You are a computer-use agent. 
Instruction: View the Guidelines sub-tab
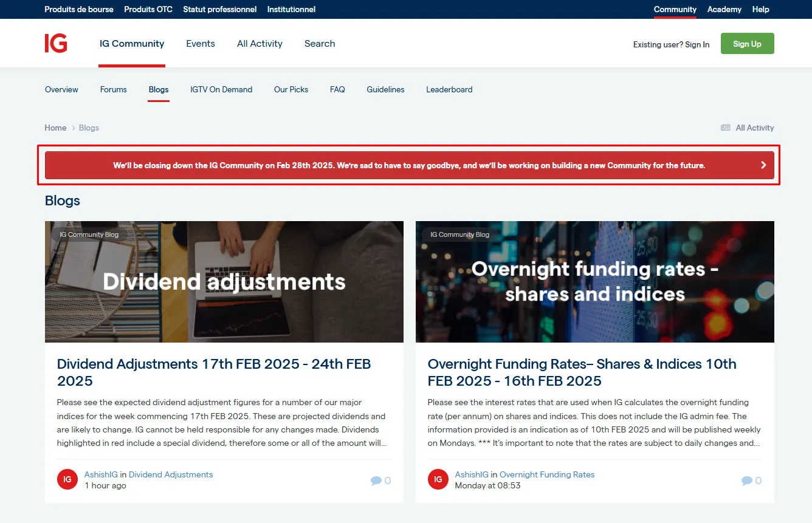(x=385, y=89)
